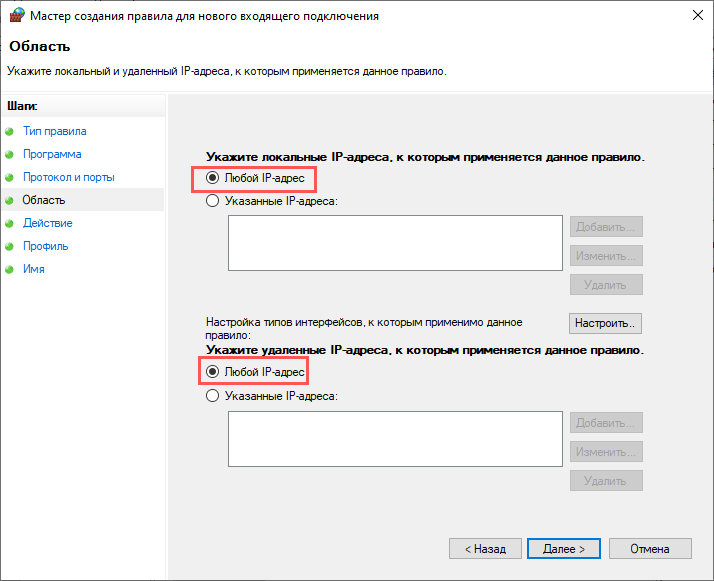This screenshot has width=714, height=581.
Task: Click green bullet beside Программа step
Action: (x=9, y=154)
